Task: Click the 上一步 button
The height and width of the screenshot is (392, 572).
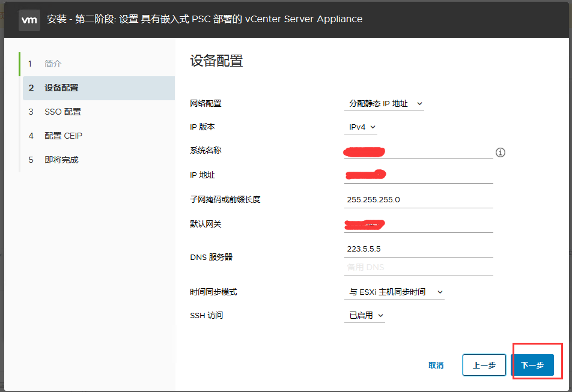Action: [x=484, y=365]
